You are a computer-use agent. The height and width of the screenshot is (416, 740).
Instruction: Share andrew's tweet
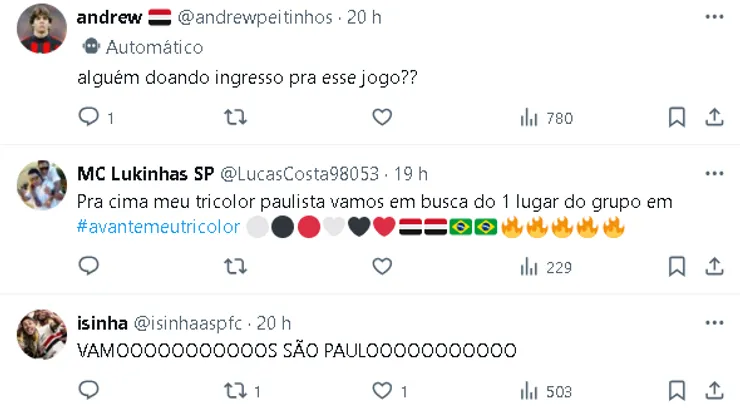point(714,117)
